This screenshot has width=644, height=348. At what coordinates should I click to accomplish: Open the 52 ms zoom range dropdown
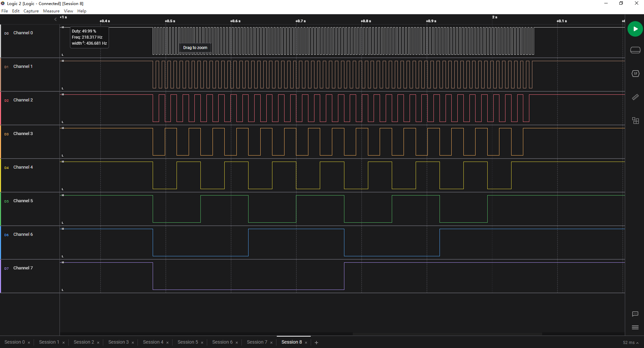(x=631, y=343)
